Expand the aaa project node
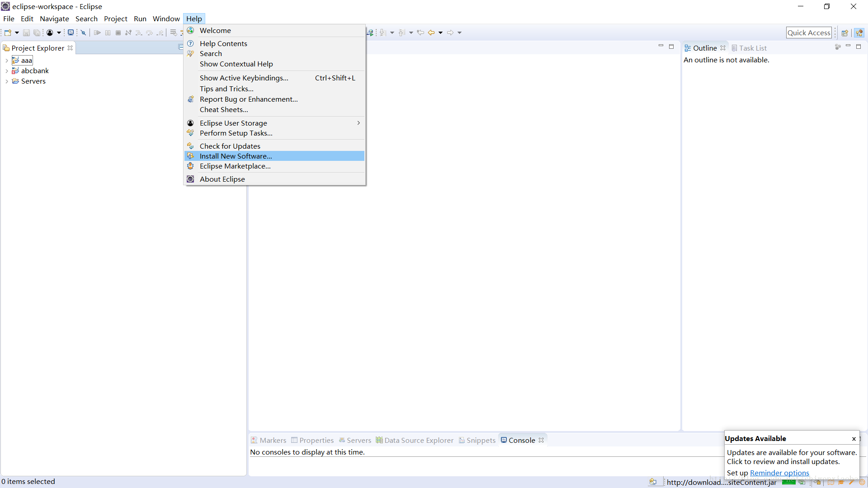868x488 pixels. coord(7,61)
